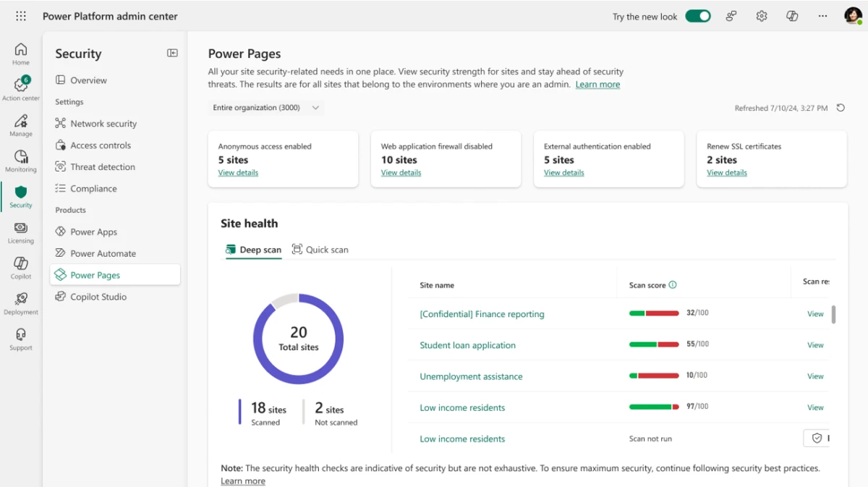Click View details under Anonymous access enabled
Screen dimensions: 868x487
pyautogui.click(x=238, y=172)
